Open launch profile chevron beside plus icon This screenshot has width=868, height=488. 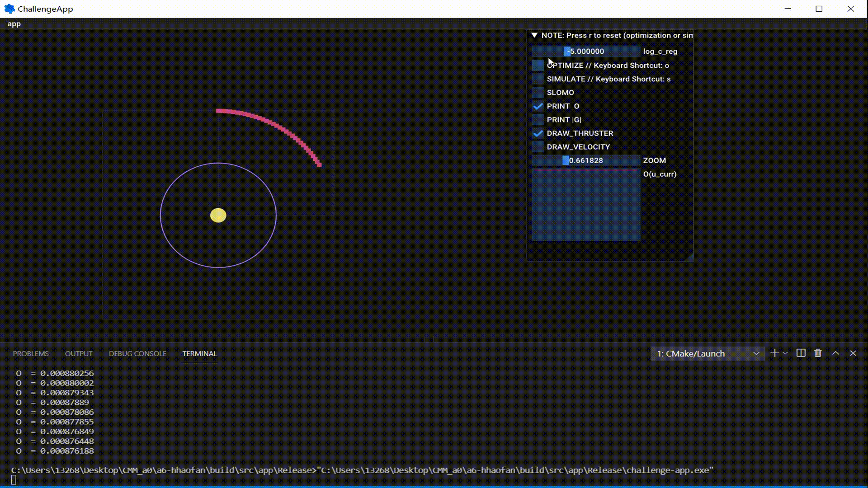785,353
